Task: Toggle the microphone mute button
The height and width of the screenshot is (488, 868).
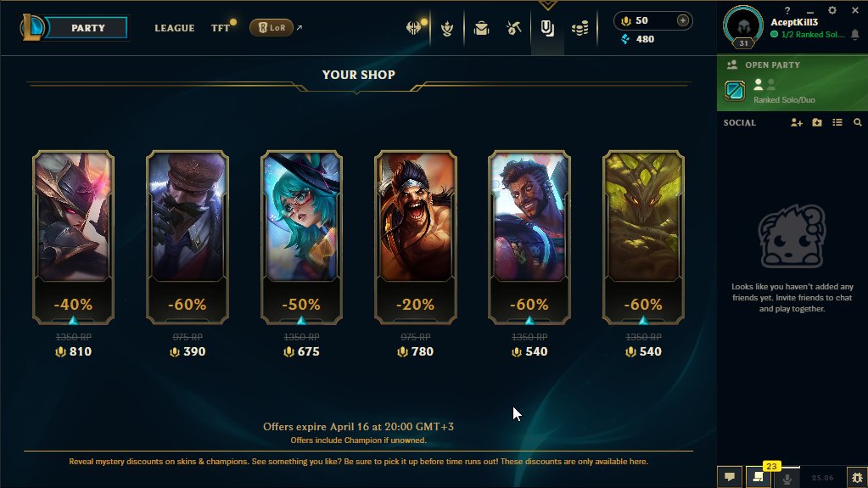Action: coord(787,477)
